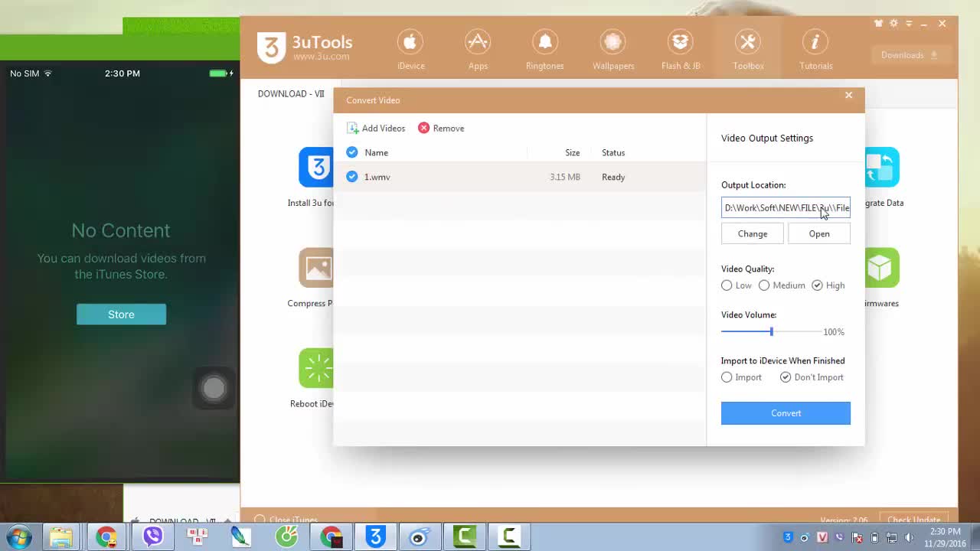This screenshot has width=980, height=551.
Task: Click the Add Videos icon
Action: [x=353, y=129]
